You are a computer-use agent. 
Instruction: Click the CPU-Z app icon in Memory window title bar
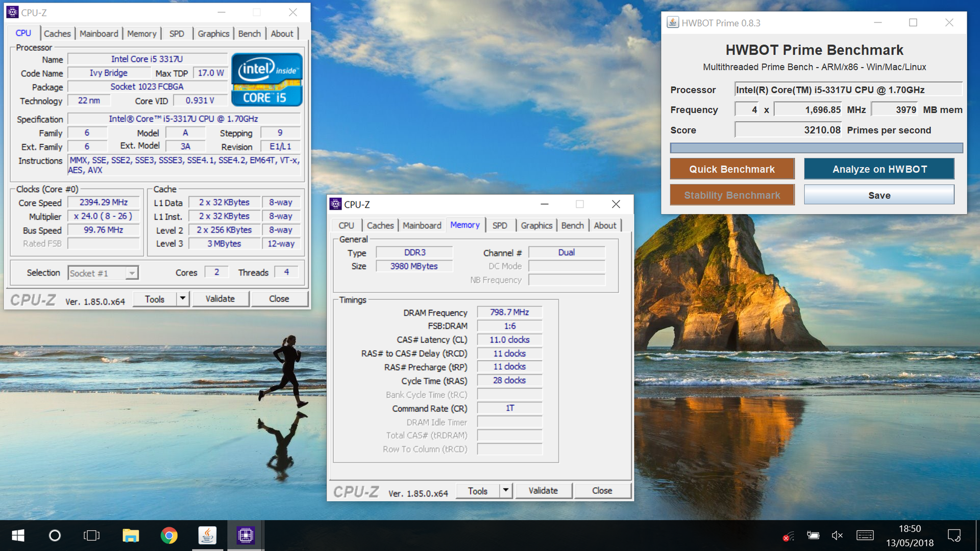point(335,204)
